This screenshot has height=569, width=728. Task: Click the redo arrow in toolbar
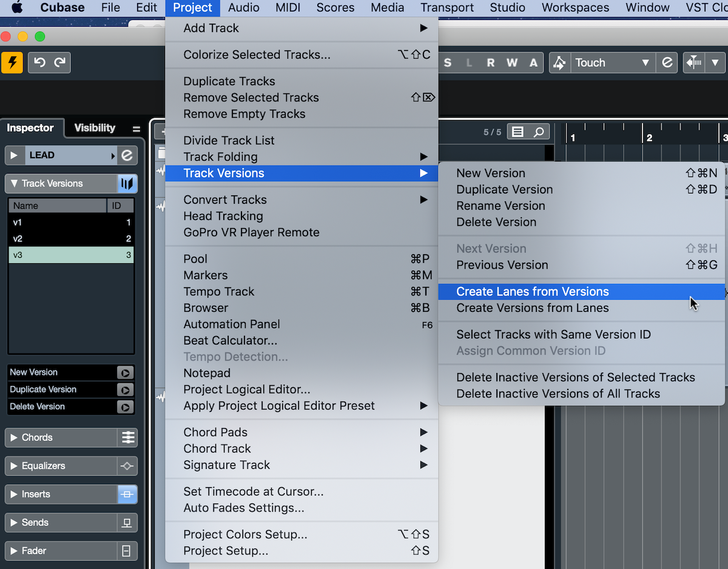point(59,62)
